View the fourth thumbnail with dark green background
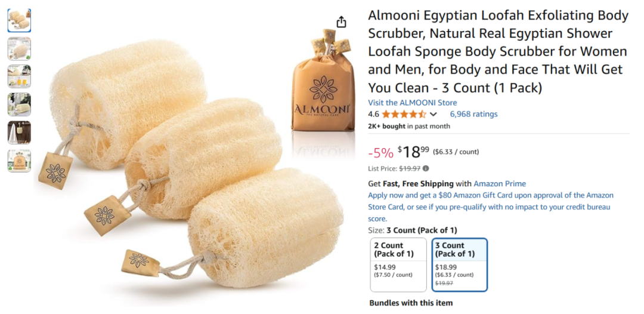The image size is (644, 314). click(19, 104)
